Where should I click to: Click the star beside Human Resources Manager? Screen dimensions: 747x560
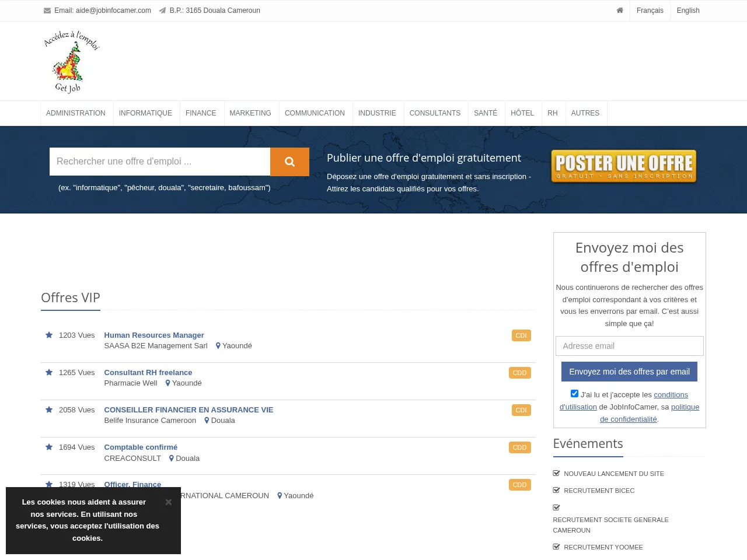click(x=49, y=335)
